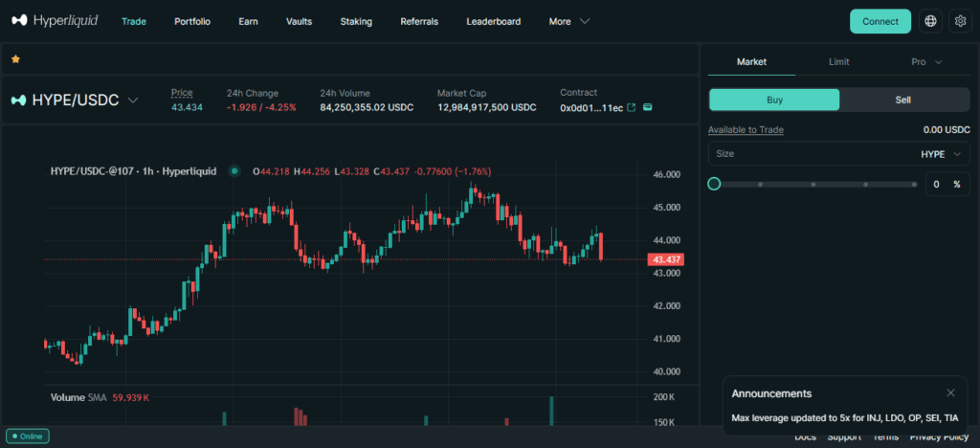
Task: Switch to the Market order tab
Action: point(751,62)
